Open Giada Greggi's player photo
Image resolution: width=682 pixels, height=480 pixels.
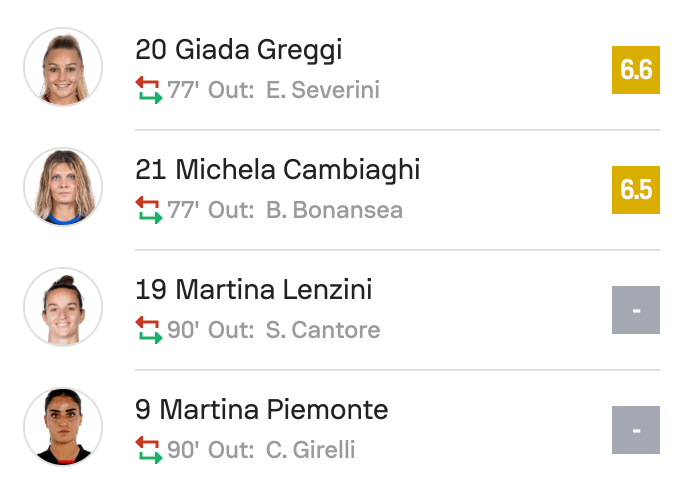(x=63, y=67)
